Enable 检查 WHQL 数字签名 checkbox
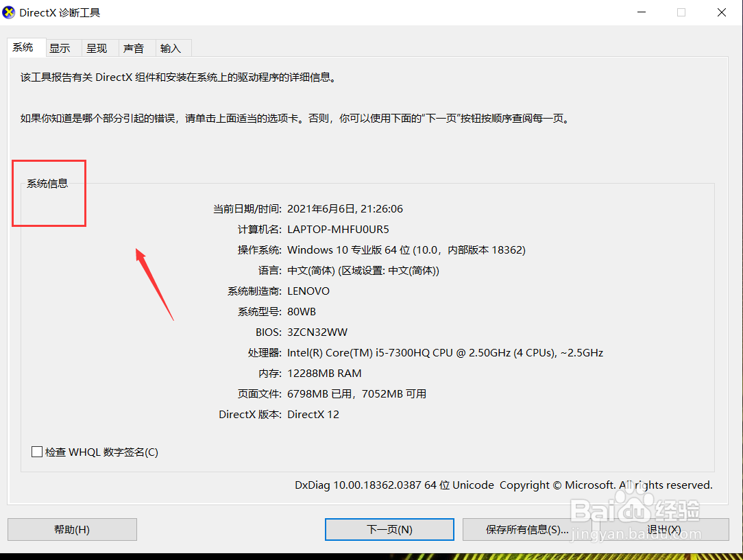Viewport: 743px width, 560px height. point(37,452)
